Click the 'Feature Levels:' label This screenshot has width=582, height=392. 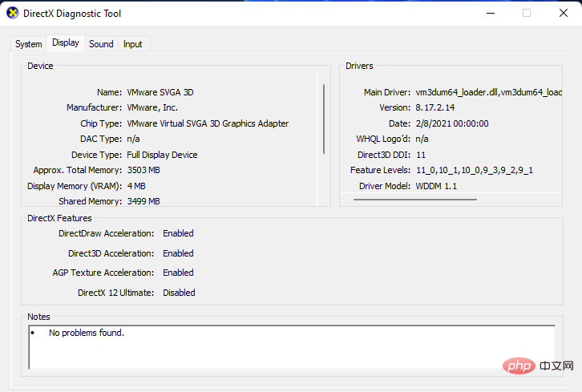[381, 170]
